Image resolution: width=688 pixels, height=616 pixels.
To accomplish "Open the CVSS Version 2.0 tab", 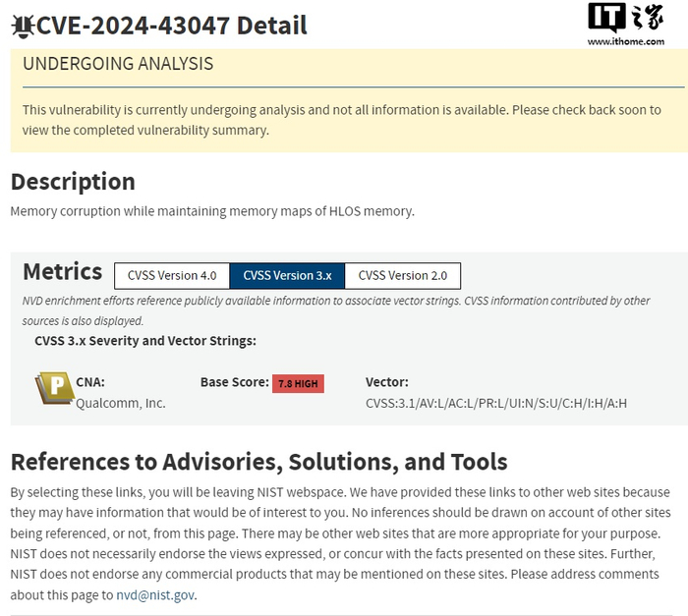I will 402,275.
